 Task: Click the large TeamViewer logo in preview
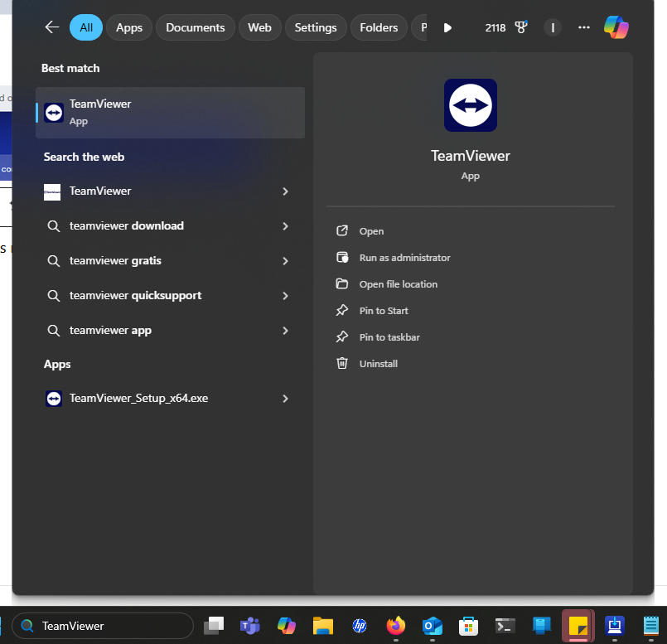(x=471, y=105)
